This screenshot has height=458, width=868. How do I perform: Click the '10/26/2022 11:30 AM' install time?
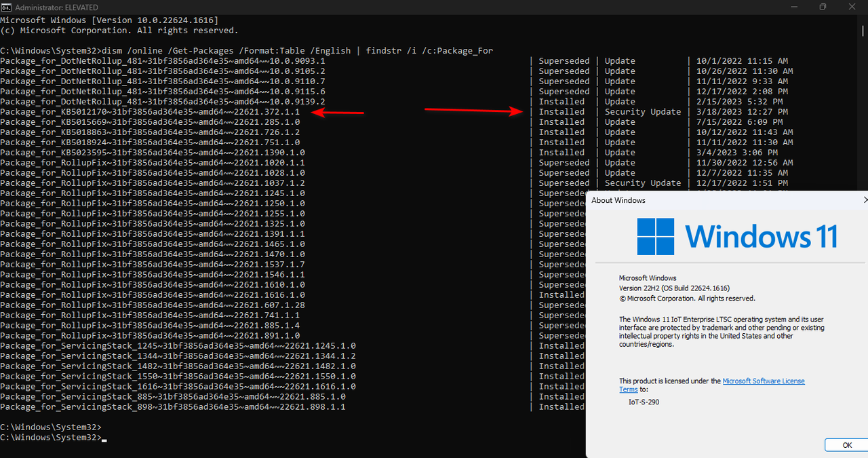tap(743, 71)
